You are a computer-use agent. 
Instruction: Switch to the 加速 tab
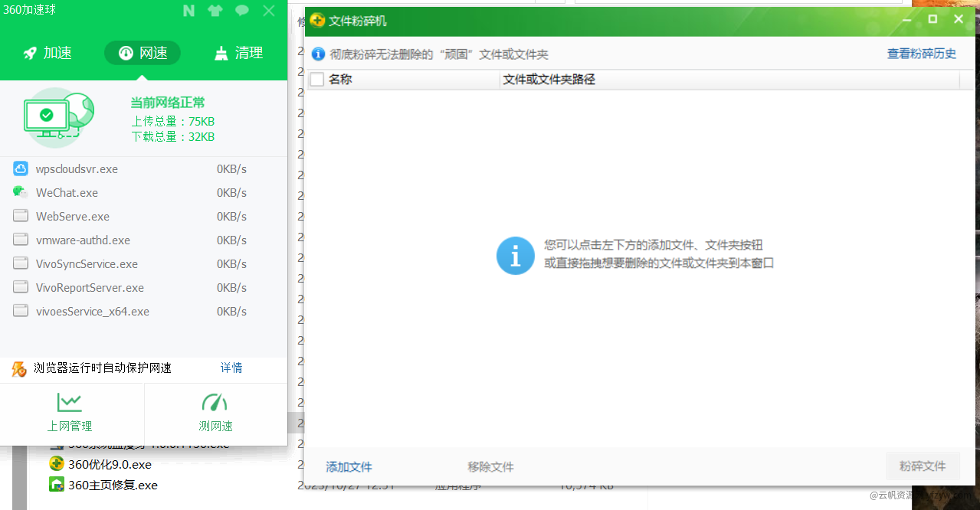coord(48,53)
